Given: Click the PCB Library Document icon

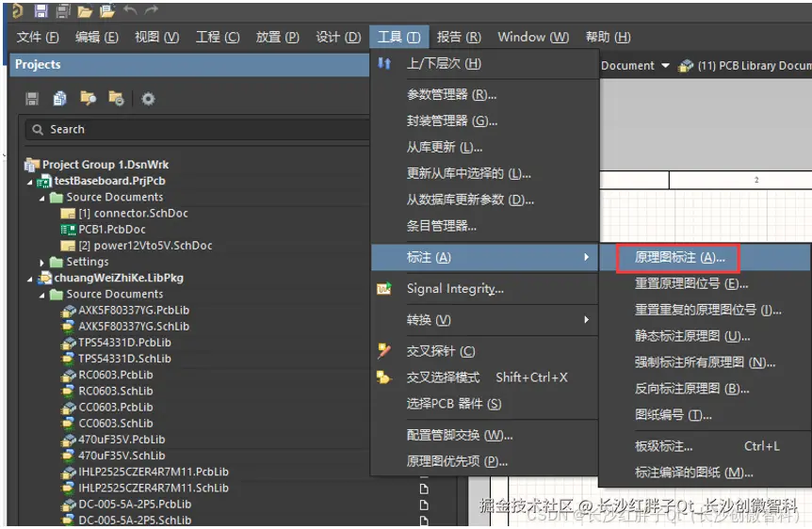Looking at the screenshot, I should click(686, 66).
